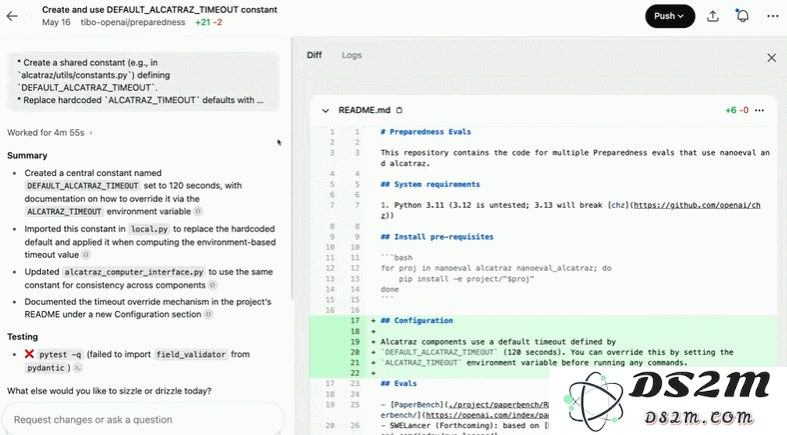Image resolution: width=787 pixels, height=435 pixels.
Task: Click the share upload icon
Action: pos(713,16)
